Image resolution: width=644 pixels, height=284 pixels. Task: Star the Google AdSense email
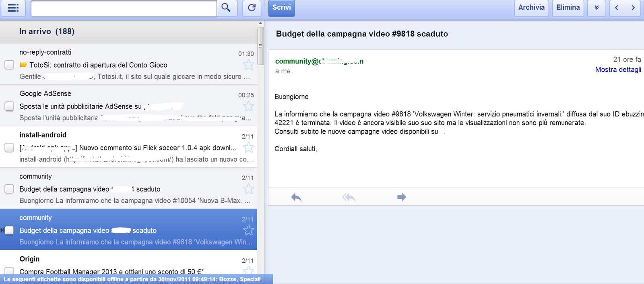tap(248, 106)
